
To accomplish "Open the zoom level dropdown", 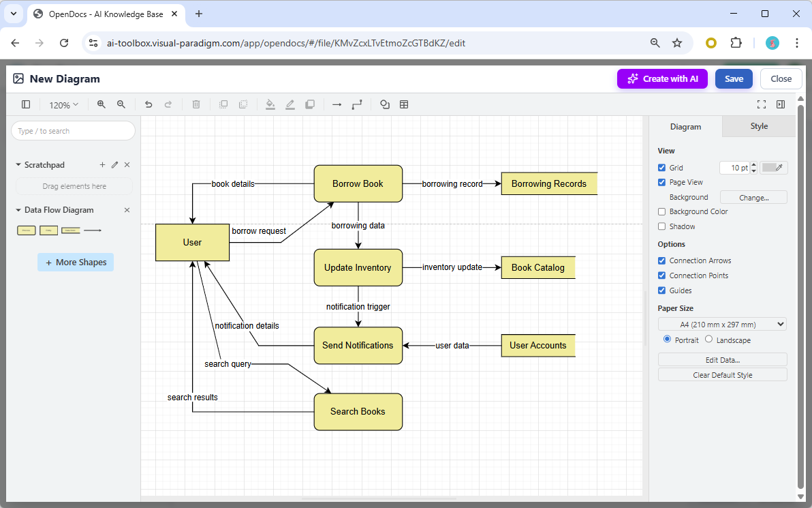I will coord(63,104).
